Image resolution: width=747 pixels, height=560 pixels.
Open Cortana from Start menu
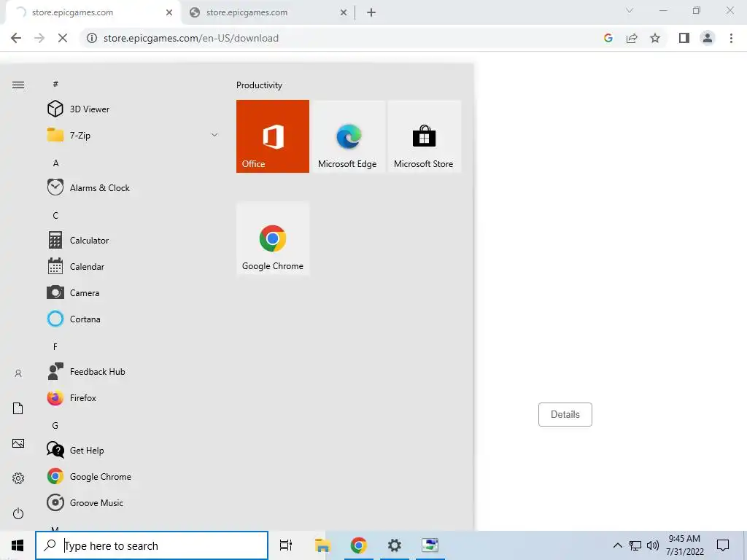coord(133,319)
